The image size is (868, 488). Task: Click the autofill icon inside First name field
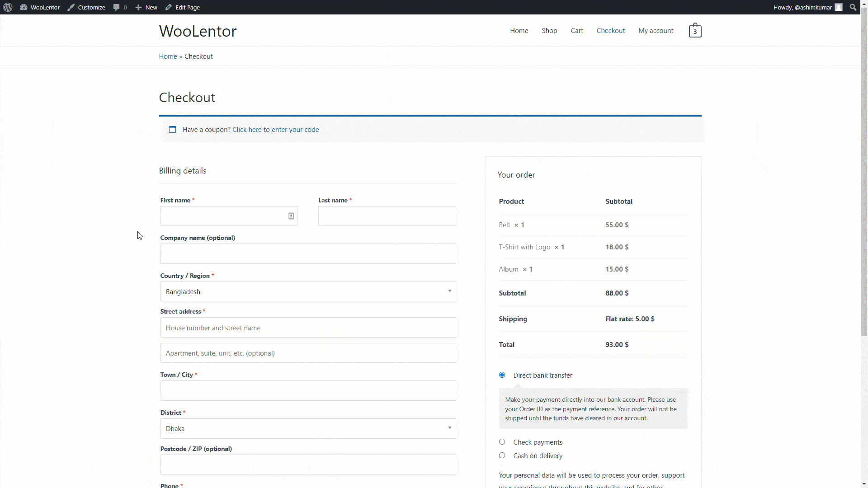[291, 216]
